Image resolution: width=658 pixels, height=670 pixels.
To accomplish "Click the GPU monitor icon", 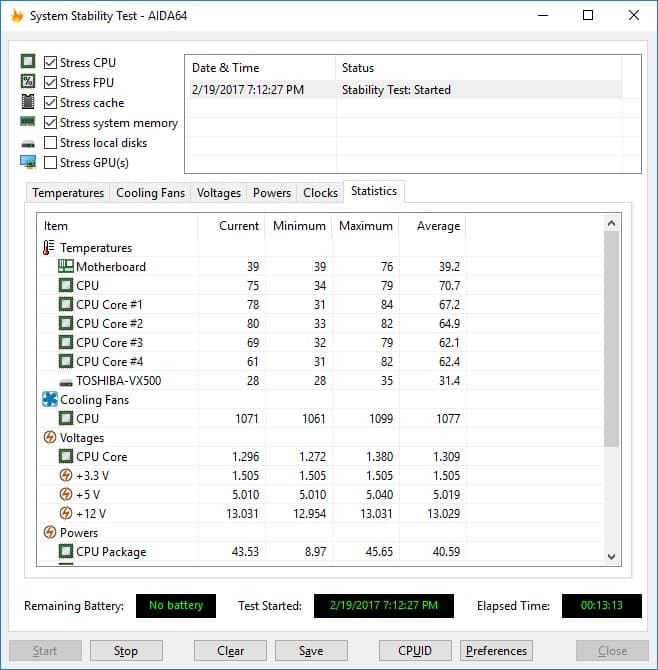I will (28, 162).
